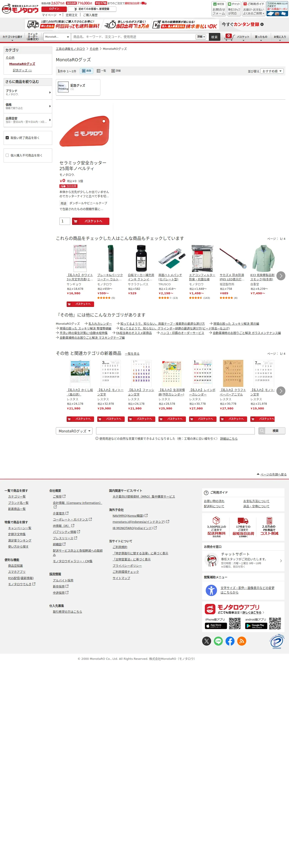This screenshot has width=289, height=868.
Task: Click the bottom search magnifier icon
Action: tap(262, 431)
